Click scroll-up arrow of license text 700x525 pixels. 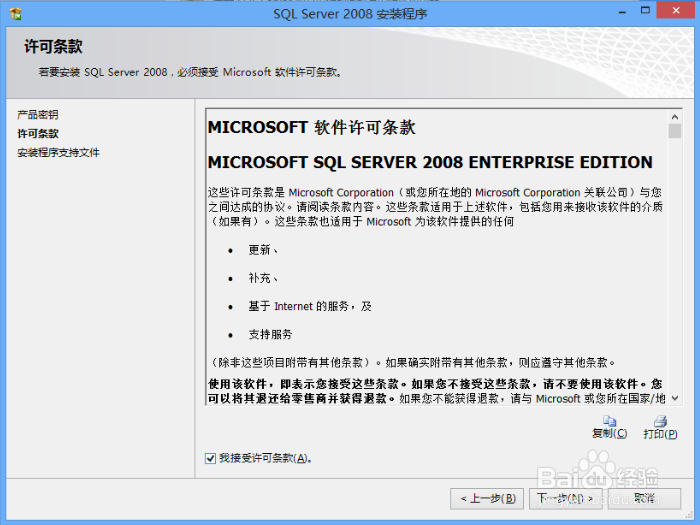click(x=675, y=117)
